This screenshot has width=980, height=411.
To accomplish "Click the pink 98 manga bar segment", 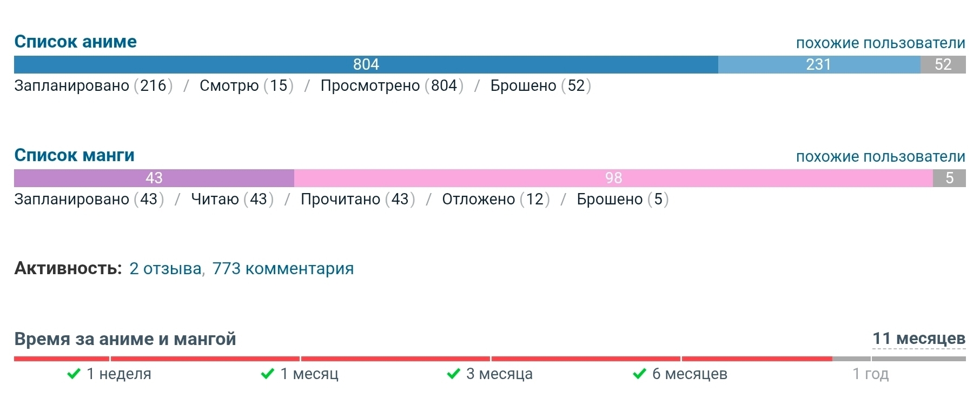I will coord(613,178).
